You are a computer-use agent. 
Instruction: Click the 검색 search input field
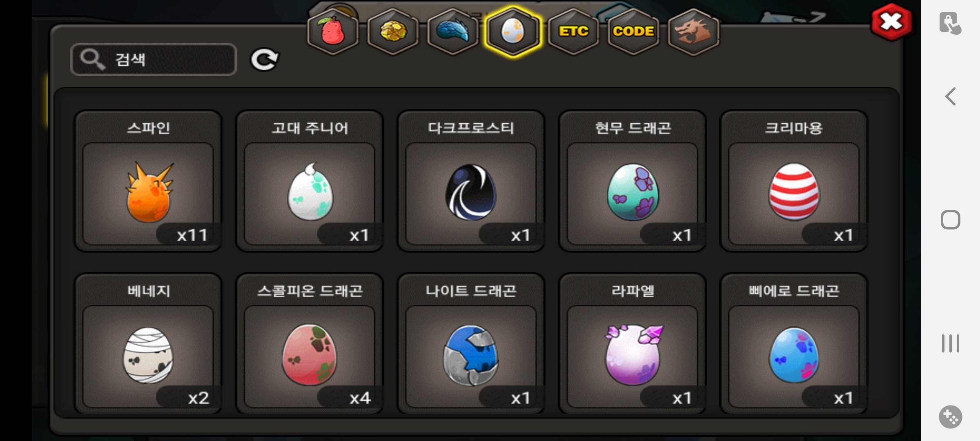click(x=154, y=60)
